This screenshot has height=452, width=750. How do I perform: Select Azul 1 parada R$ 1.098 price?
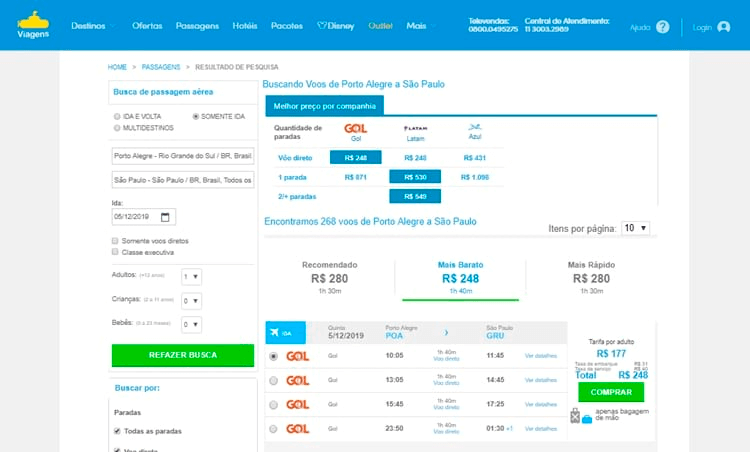(474, 177)
